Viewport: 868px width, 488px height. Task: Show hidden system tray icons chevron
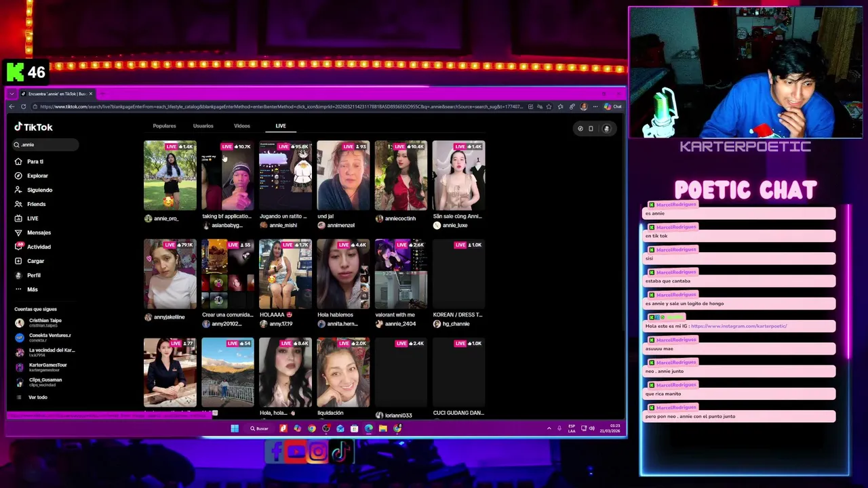549,428
